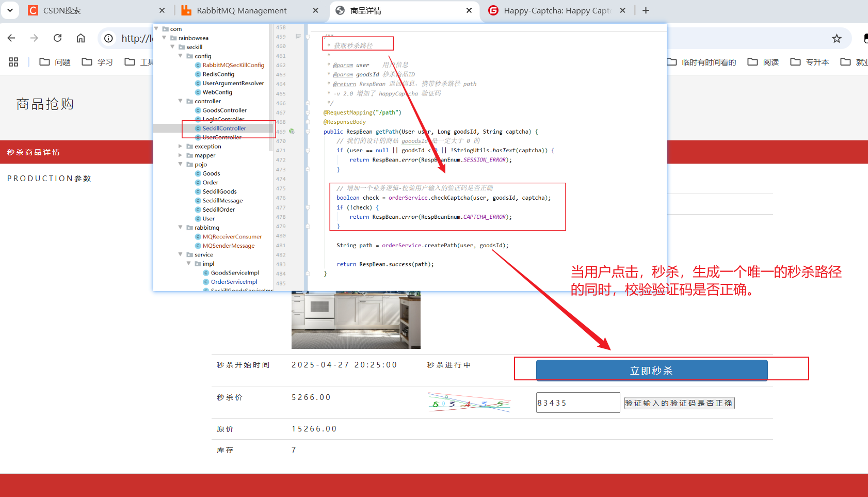Click the browser back arrow

(11, 38)
